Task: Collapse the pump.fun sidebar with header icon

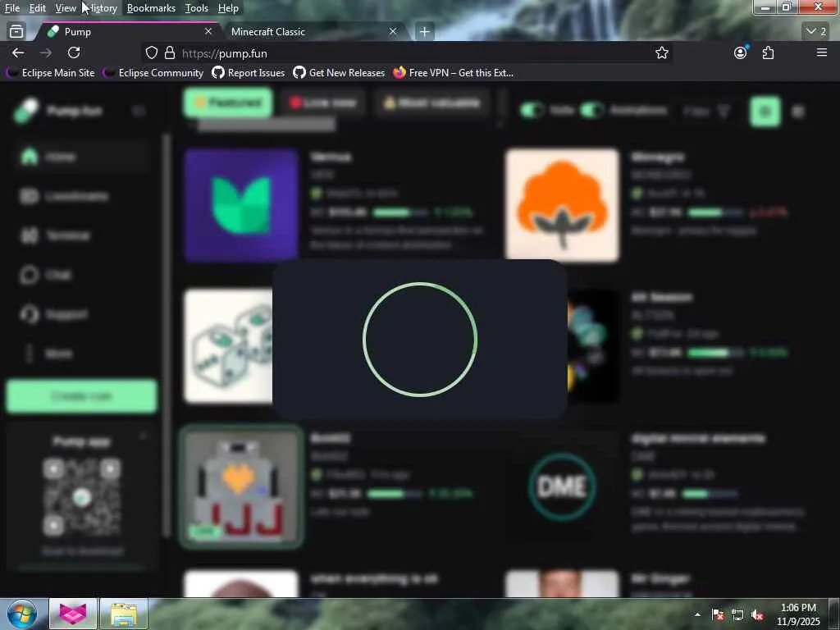Action: click(x=139, y=111)
